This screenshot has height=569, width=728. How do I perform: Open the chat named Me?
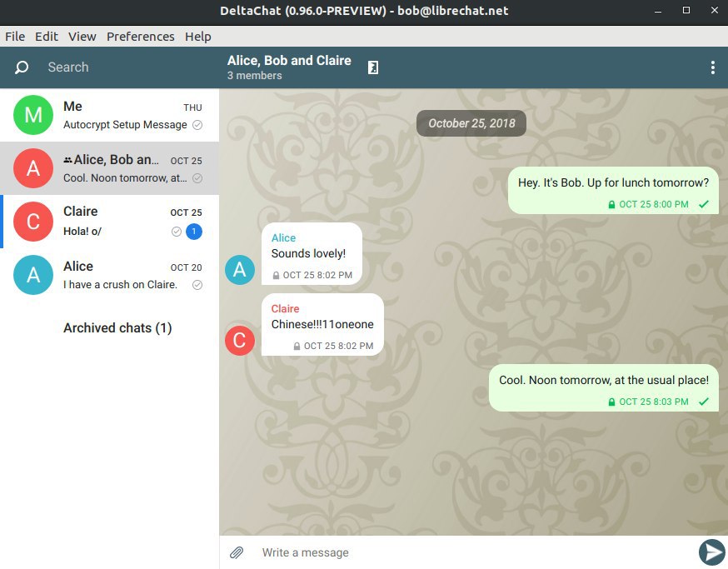coord(110,115)
